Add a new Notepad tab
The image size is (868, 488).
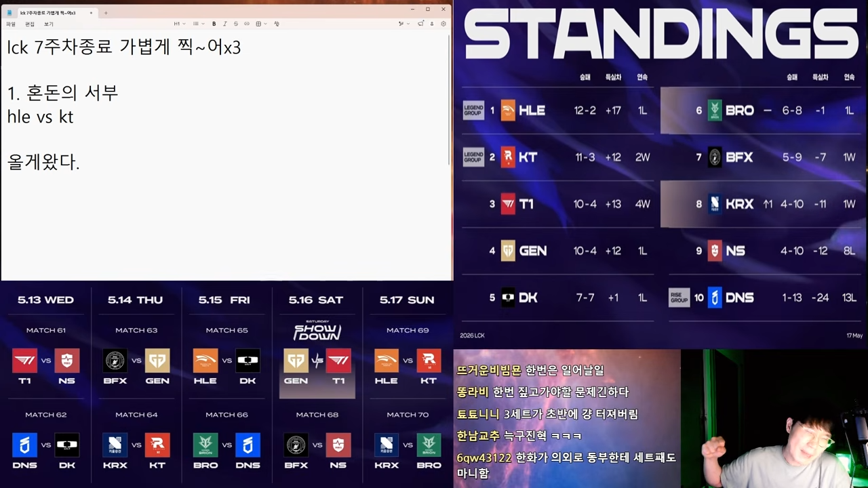coord(106,12)
